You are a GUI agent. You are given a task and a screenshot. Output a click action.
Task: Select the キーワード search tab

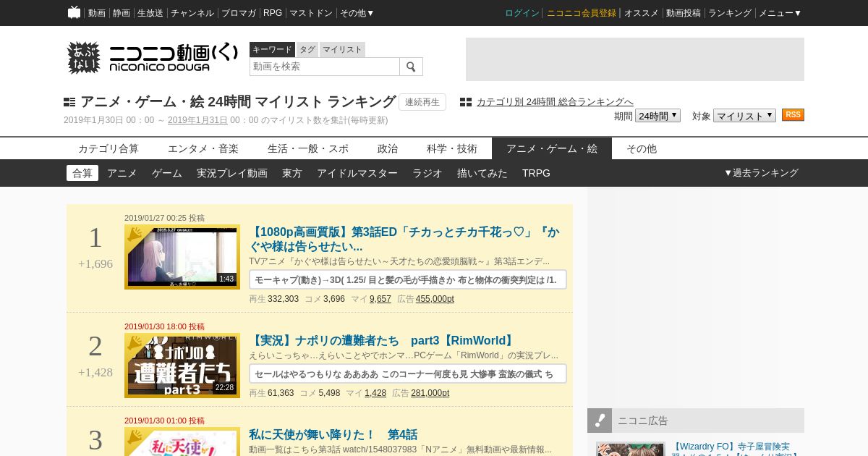click(272, 50)
